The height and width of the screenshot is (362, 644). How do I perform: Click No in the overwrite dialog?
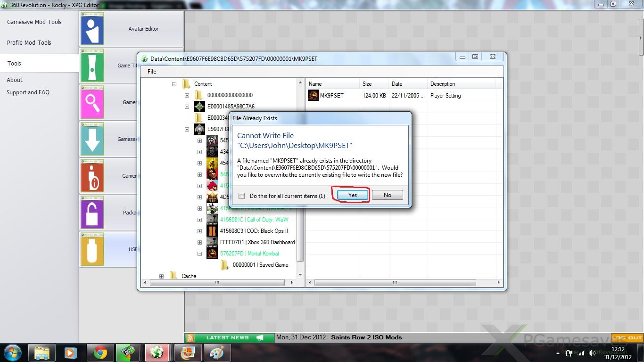(387, 195)
